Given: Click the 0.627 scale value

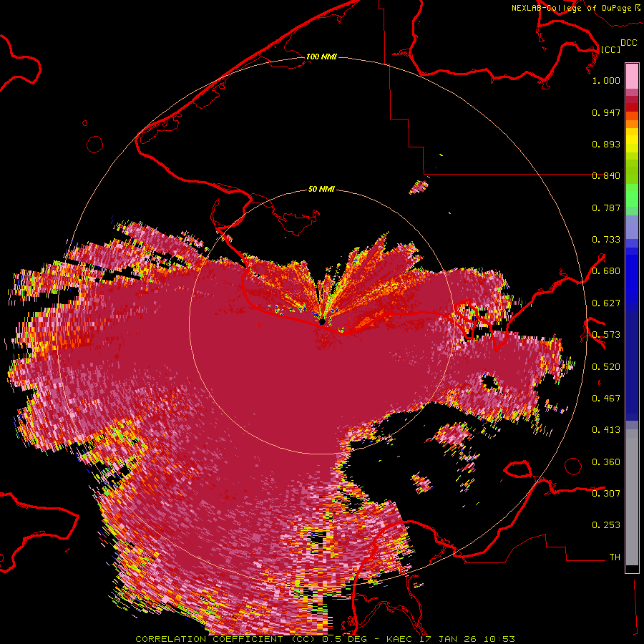Looking at the screenshot, I should point(606,303).
